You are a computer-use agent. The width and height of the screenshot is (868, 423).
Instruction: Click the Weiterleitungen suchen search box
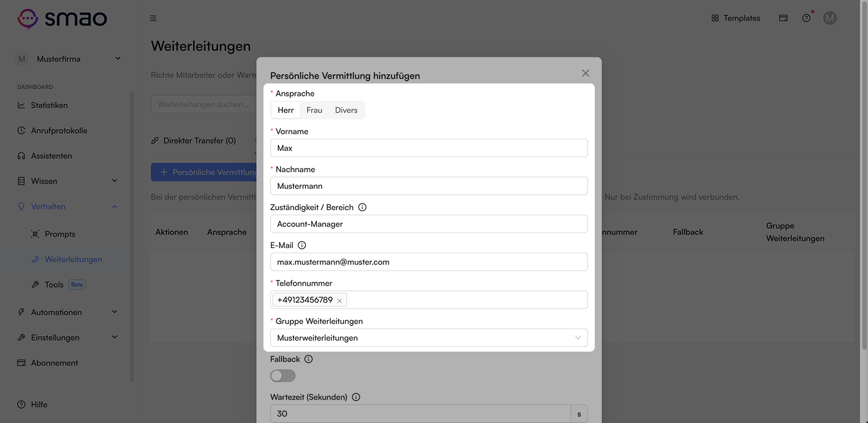pyautogui.click(x=204, y=104)
